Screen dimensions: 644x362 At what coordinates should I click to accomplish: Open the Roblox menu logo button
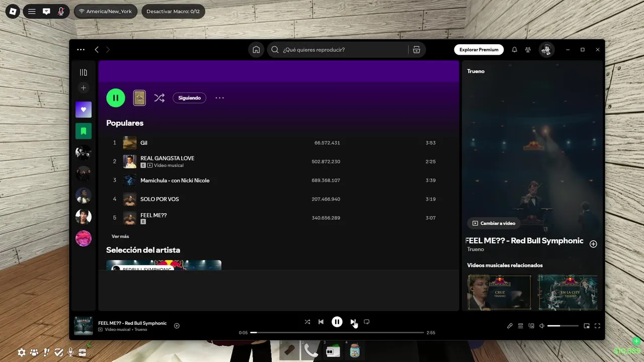(x=13, y=11)
